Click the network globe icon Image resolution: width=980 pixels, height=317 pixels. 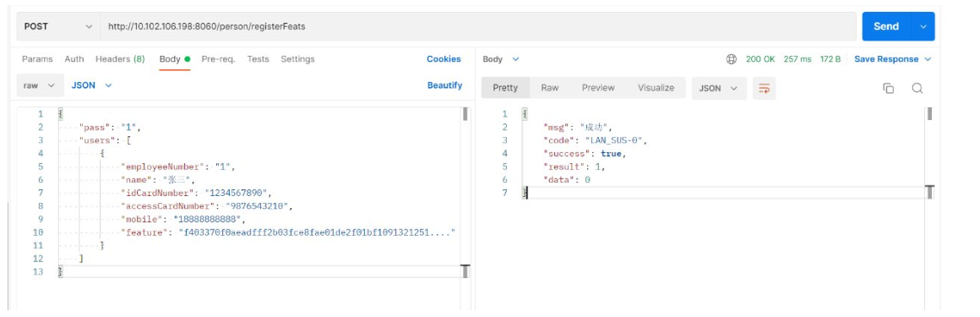pyautogui.click(x=732, y=59)
